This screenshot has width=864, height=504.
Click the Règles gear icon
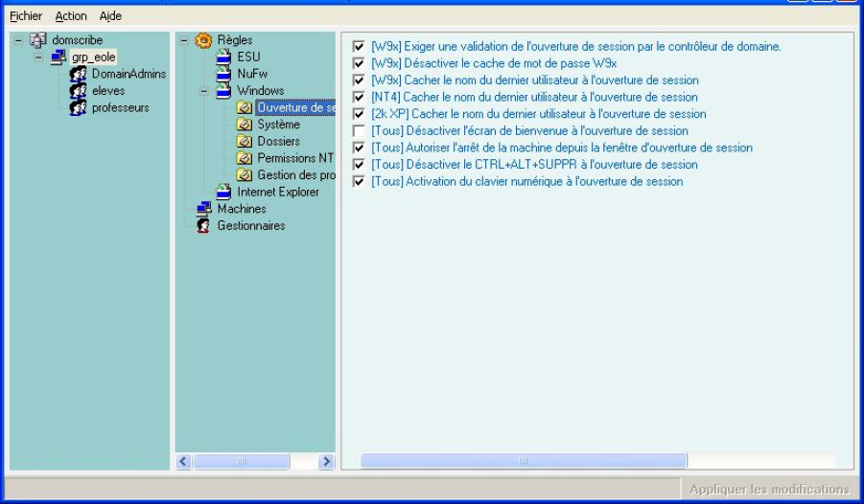point(203,39)
